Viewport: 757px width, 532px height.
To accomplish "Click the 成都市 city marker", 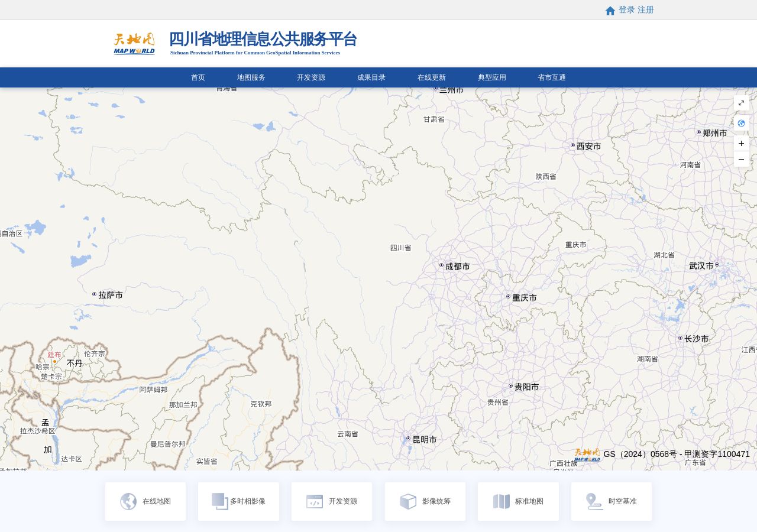I will pos(441,265).
